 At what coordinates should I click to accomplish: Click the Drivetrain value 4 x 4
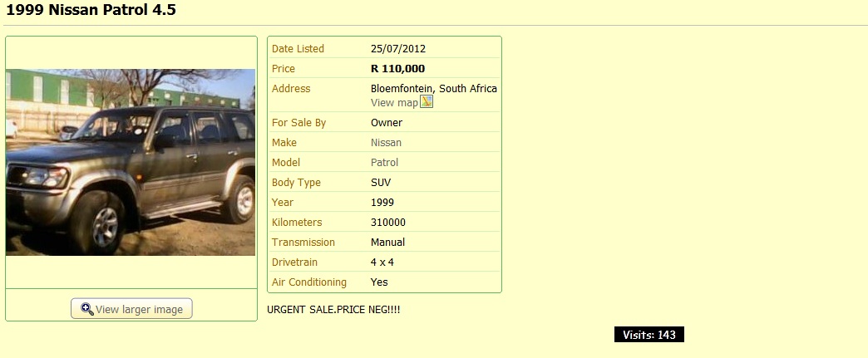382,262
